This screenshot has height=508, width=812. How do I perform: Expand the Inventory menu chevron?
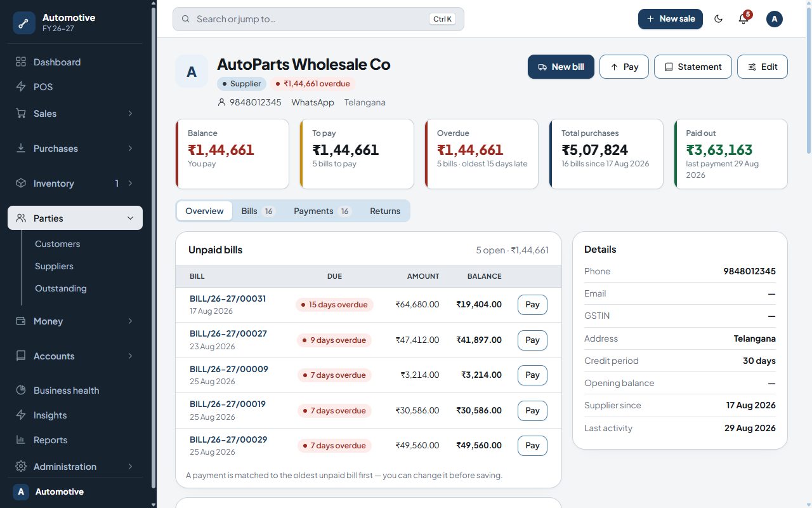130,184
